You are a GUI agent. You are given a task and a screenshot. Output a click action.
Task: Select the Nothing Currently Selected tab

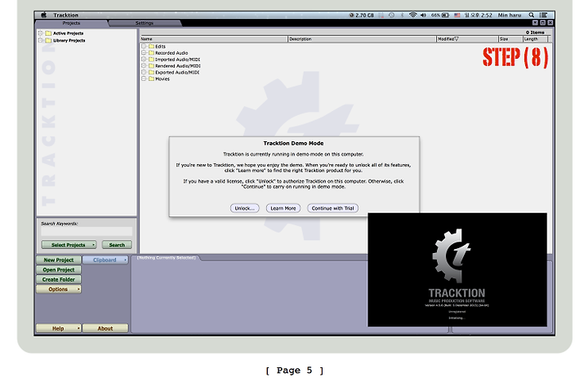(x=166, y=258)
